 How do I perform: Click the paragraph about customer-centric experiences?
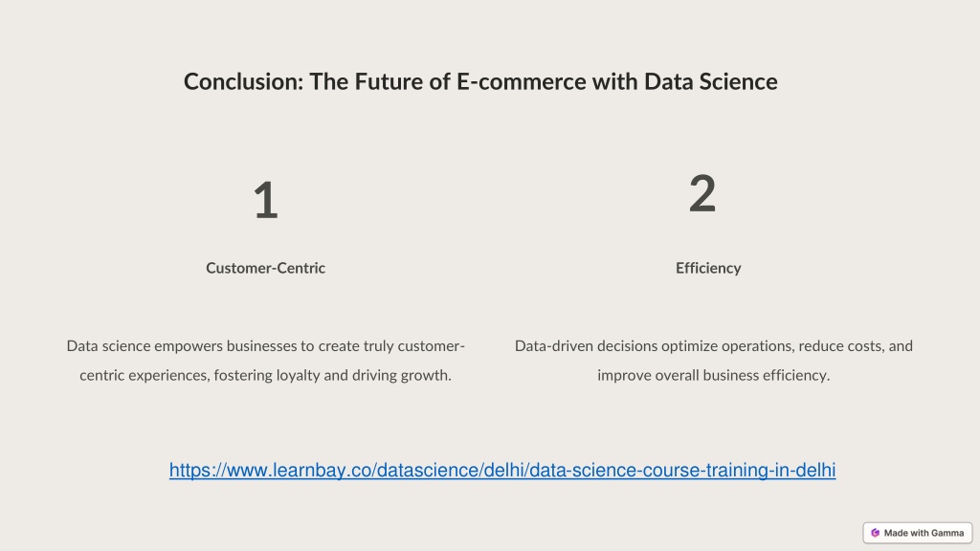pyautogui.click(x=266, y=361)
